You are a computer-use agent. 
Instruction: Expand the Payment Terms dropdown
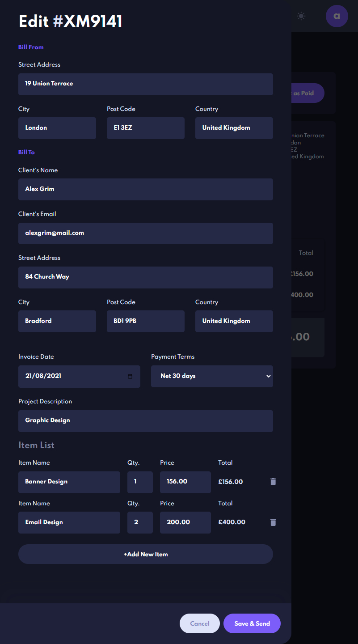click(212, 376)
